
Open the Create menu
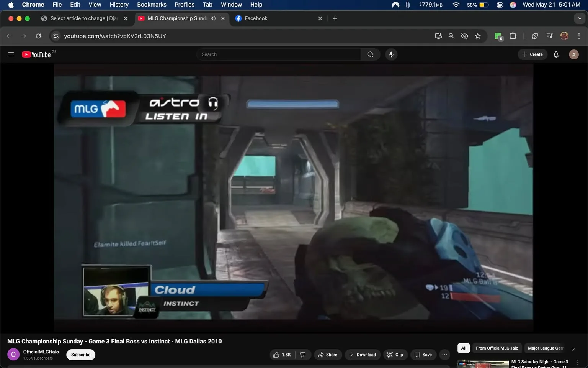[532, 54]
